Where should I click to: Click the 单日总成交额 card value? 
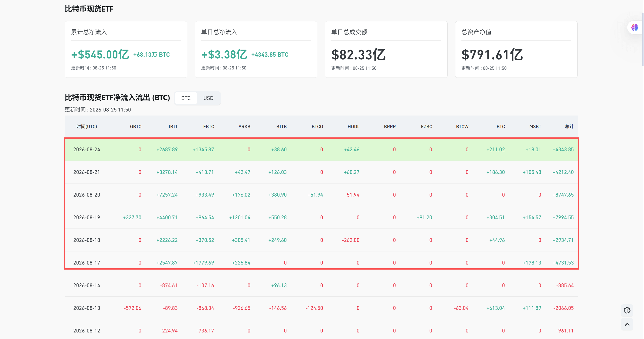(x=358, y=55)
